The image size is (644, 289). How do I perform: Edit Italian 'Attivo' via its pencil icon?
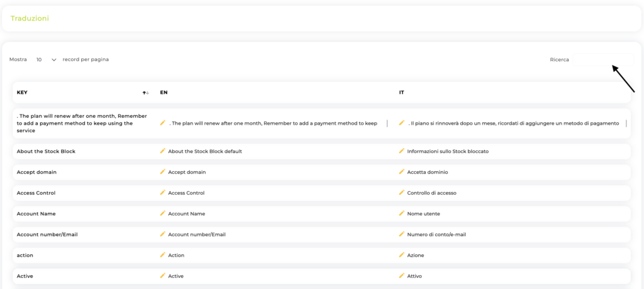coord(402,276)
